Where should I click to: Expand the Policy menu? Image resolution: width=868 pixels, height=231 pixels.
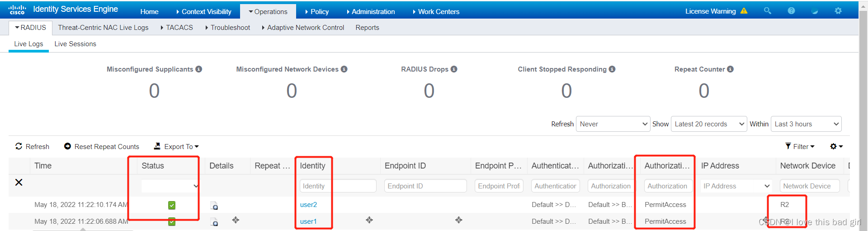point(317,11)
